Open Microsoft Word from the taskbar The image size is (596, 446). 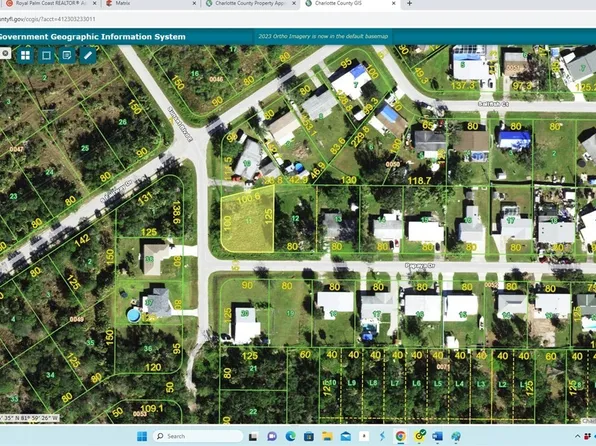click(x=437, y=436)
